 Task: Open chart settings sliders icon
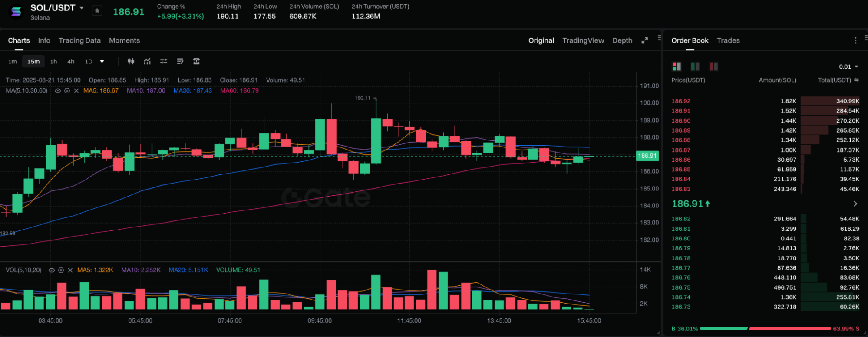click(x=164, y=61)
